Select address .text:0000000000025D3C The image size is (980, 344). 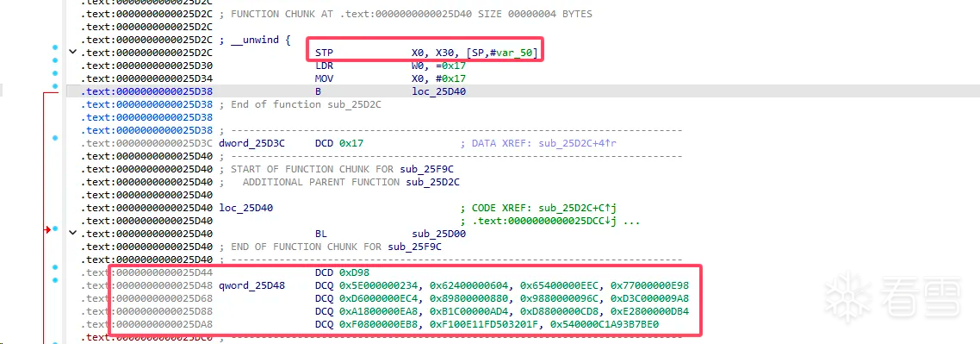(147, 143)
